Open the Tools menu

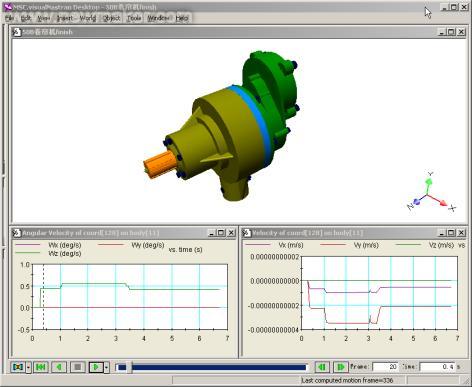tap(134, 18)
